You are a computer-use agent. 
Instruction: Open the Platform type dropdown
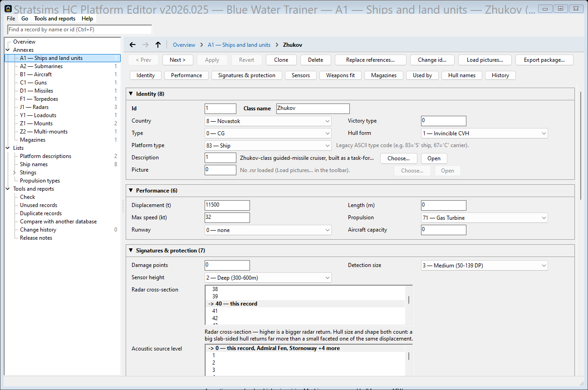pyautogui.click(x=268, y=146)
